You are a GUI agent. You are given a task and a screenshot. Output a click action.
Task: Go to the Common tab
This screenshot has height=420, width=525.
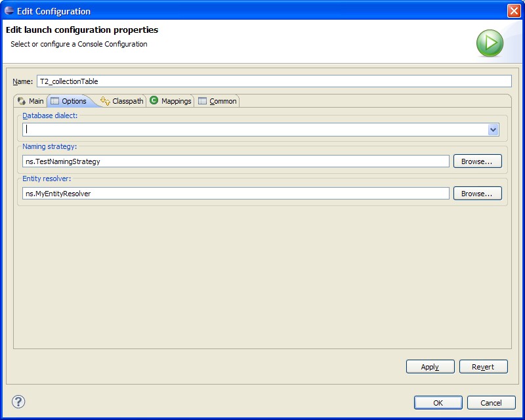217,101
